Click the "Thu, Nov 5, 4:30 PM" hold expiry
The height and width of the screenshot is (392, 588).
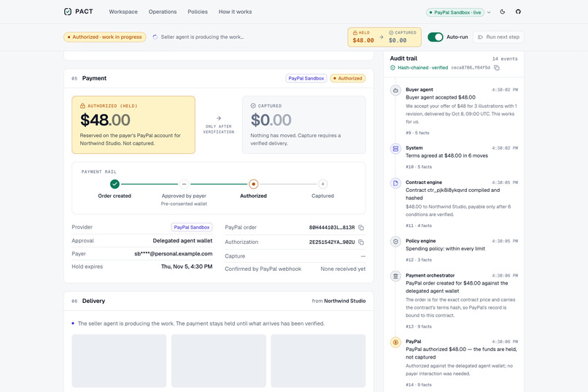[187, 266]
